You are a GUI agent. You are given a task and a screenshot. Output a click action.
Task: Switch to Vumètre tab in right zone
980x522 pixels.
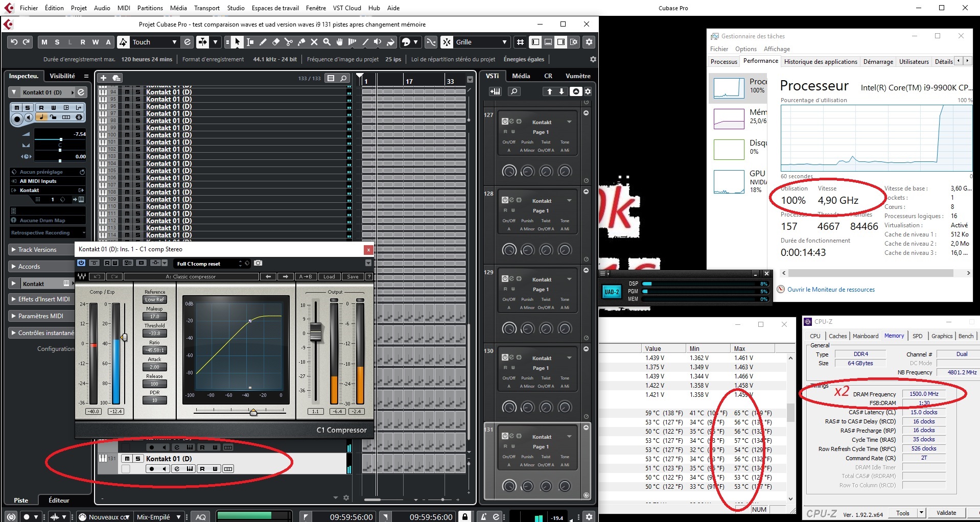pos(578,76)
